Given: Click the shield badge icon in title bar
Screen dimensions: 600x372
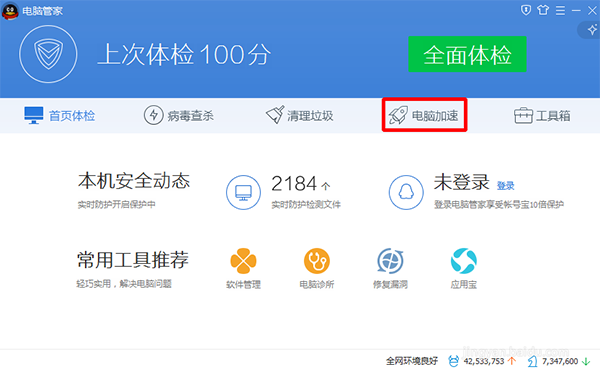Looking at the screenshot, I should click(x=526, y=10).
